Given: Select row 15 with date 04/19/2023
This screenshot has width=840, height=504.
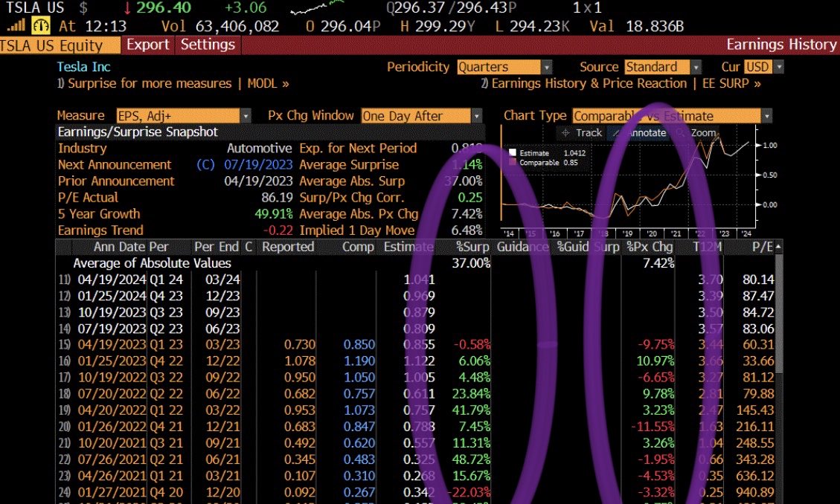Looking at the screenshot, I should 417,345.
